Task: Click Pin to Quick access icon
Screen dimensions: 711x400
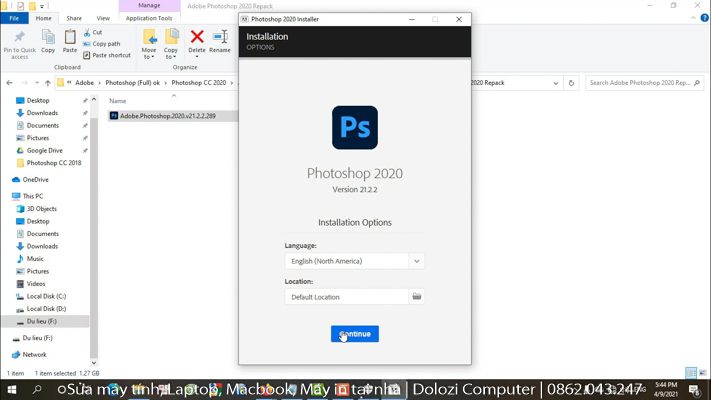Action: tap(19, 41)
